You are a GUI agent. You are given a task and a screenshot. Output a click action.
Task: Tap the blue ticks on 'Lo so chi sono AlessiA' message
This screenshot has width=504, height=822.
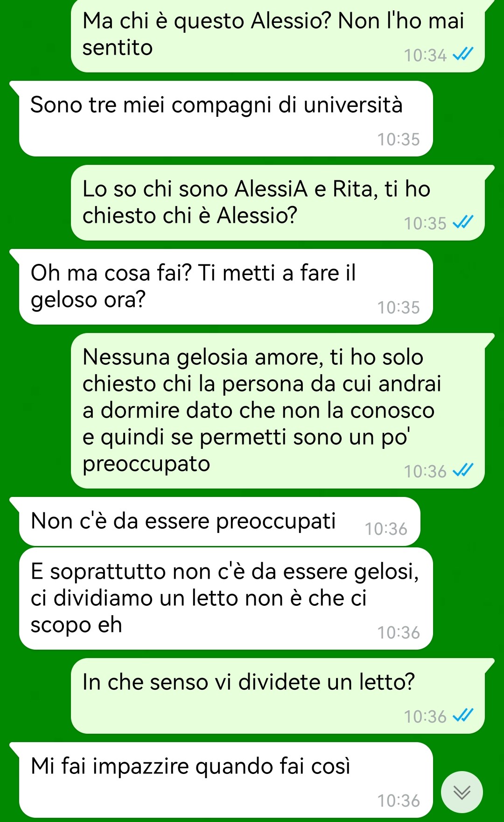[x=463, y=223]
